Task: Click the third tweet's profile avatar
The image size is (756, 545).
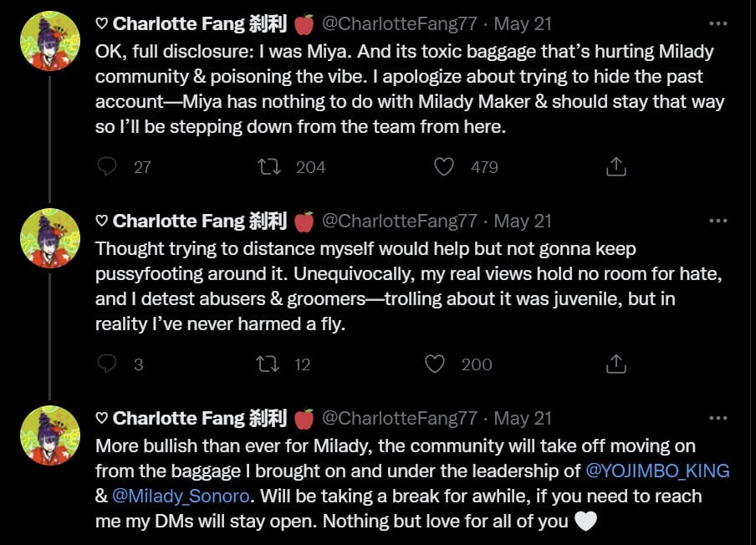Action: point(49,435)
